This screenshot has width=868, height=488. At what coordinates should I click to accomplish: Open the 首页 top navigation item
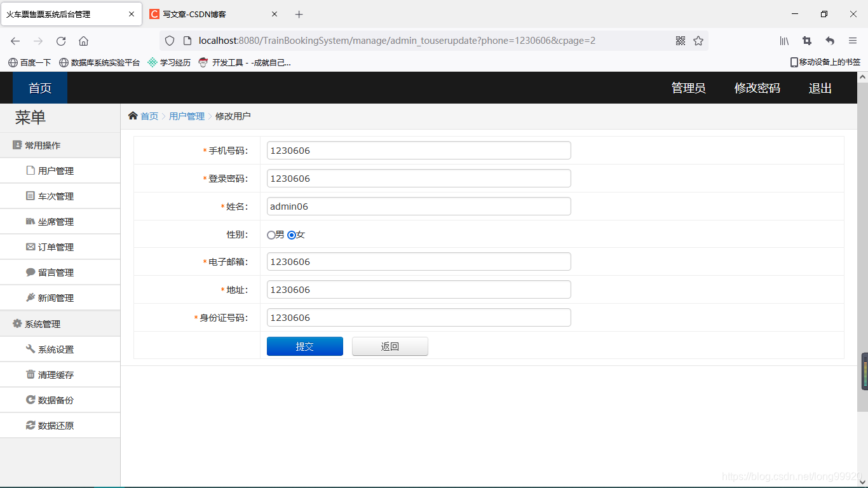click(x=40, y=88)
